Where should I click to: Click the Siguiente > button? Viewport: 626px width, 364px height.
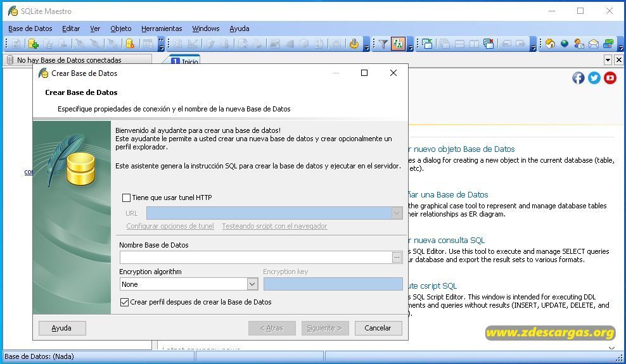[325, 328]
